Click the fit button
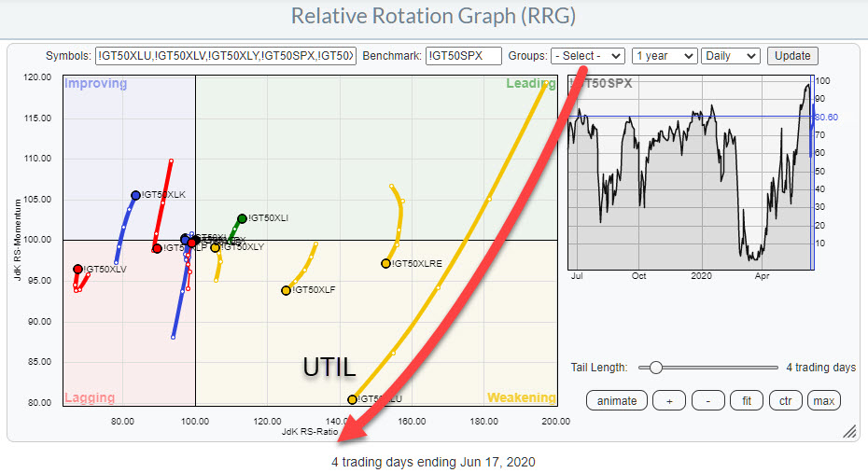 pos(747,400)
